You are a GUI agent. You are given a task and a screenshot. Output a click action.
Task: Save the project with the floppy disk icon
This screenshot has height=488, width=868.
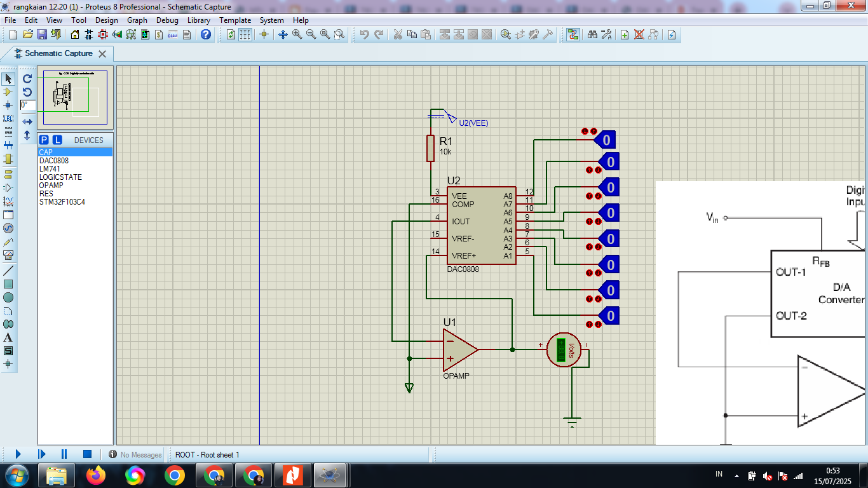tap(42, 34)
